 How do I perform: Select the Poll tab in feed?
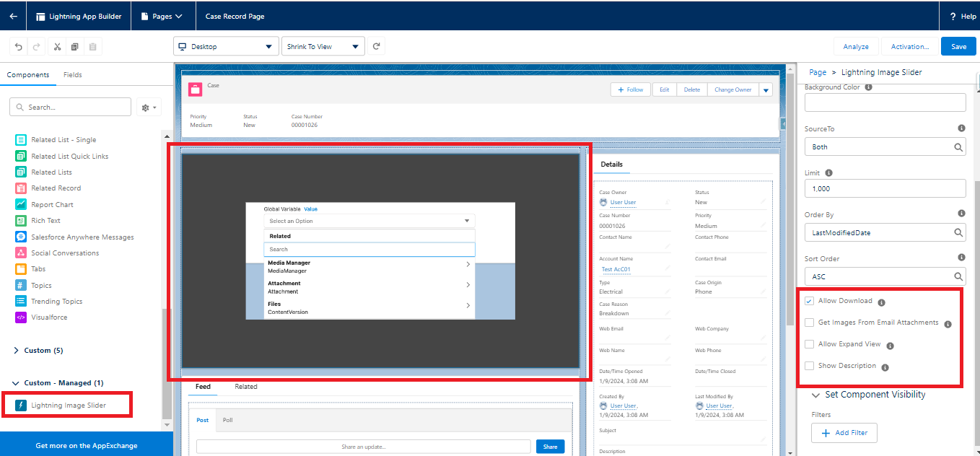pyautogui.click(x=228, y=420)
